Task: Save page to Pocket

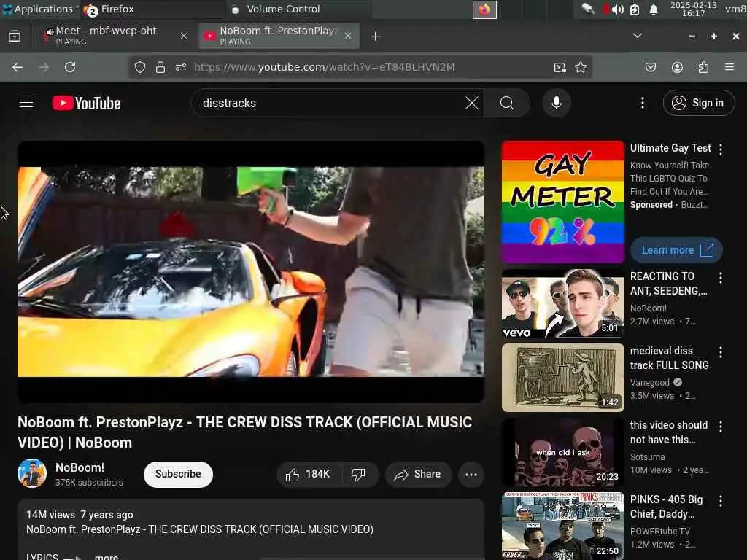Action: click(650, 67)
